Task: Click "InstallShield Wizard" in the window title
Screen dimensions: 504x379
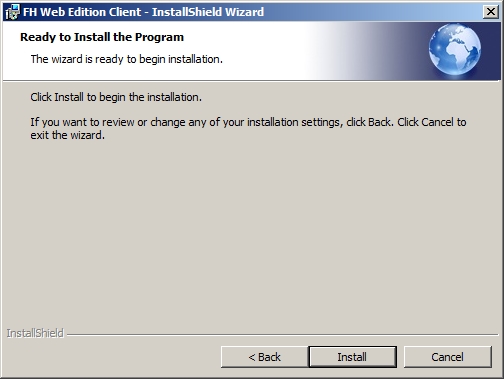Action: (x=208, y=12)
